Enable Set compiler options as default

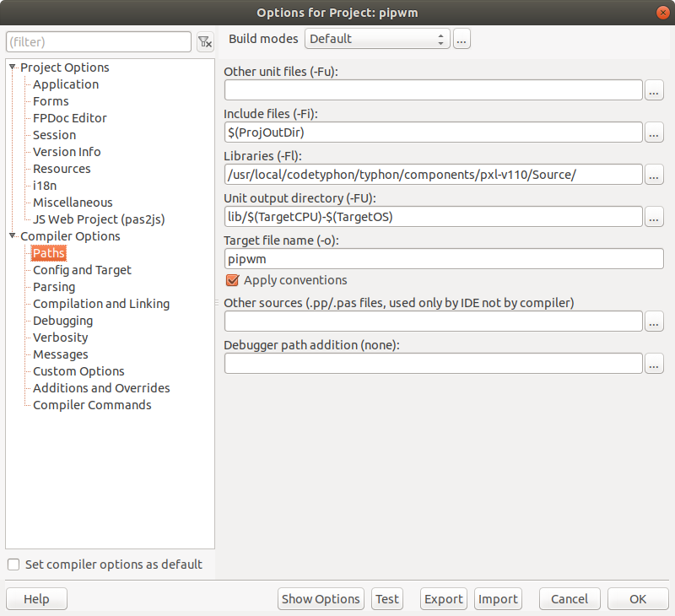13,565
